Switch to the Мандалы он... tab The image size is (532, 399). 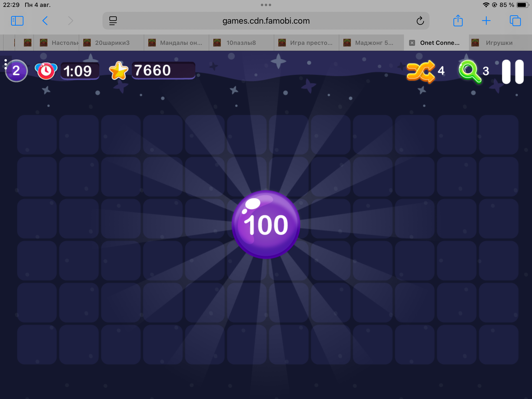point(176,43)
